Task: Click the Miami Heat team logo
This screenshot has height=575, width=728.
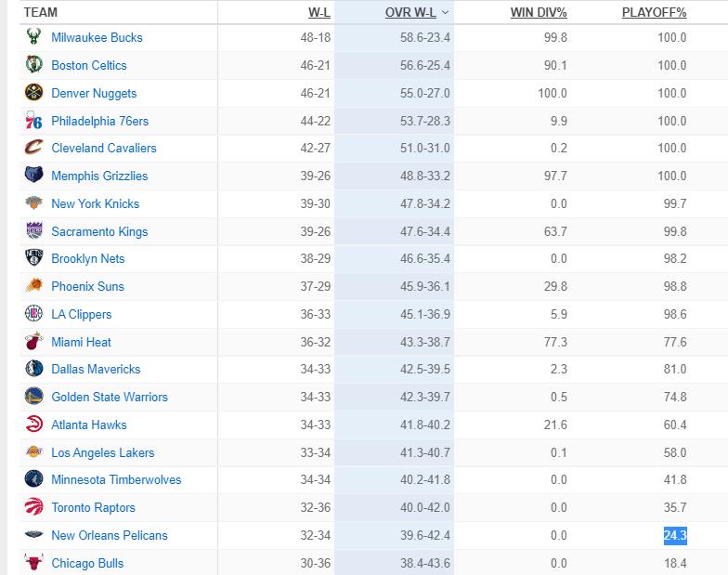Action: [x=33, y=342]
